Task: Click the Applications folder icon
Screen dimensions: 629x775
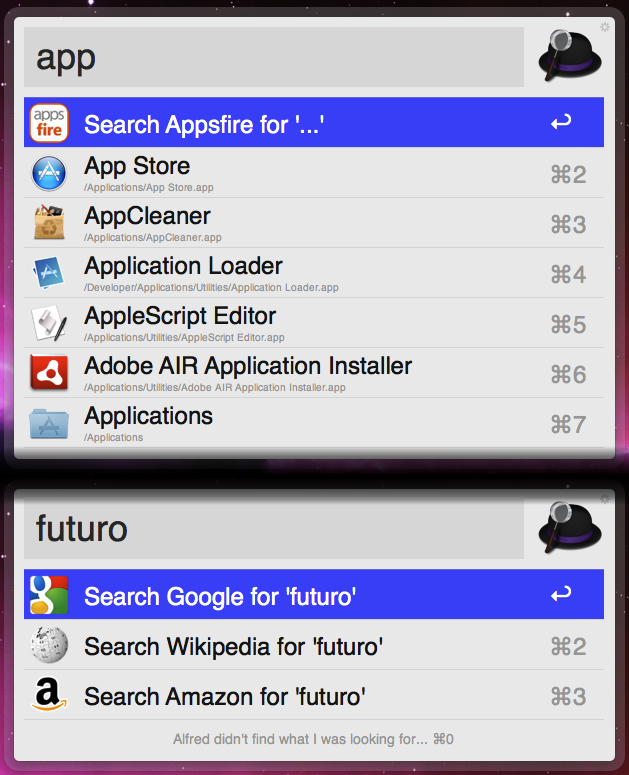Action: click(x=48, y=424)
